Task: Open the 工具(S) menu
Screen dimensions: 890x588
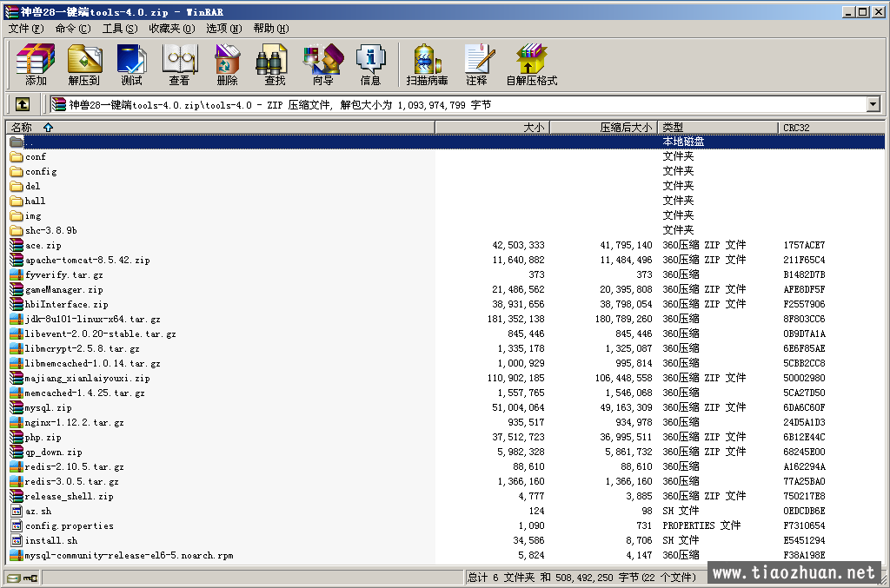Action: coord(120,29)
